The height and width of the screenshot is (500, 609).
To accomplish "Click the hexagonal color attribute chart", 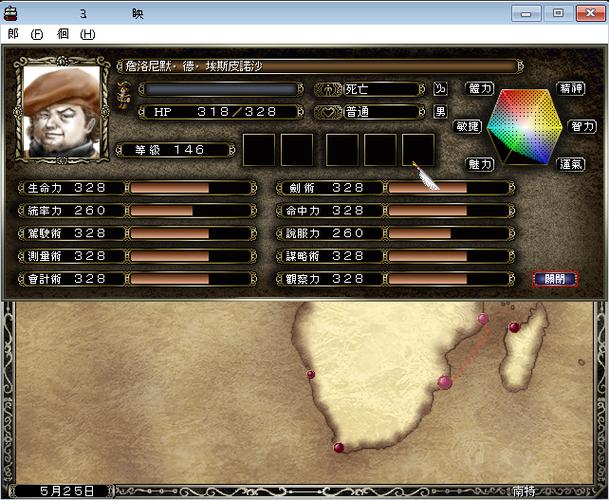I will tap(524, 127).
